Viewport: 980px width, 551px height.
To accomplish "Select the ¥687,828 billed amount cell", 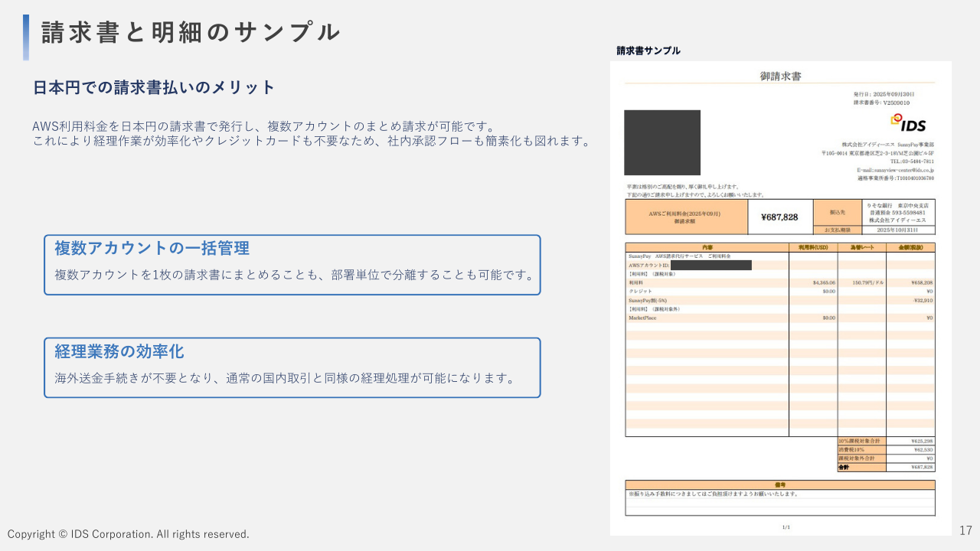I will [x=779, y=217].
